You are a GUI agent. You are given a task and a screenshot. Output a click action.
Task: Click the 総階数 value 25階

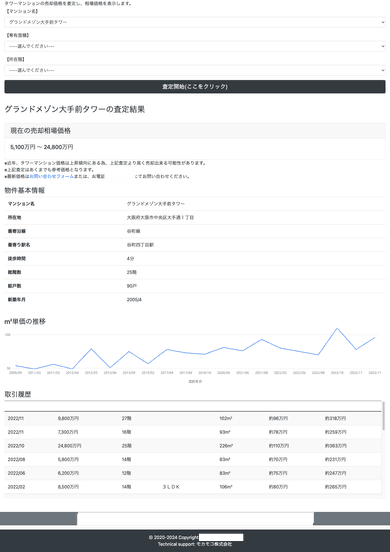[132, 272]
